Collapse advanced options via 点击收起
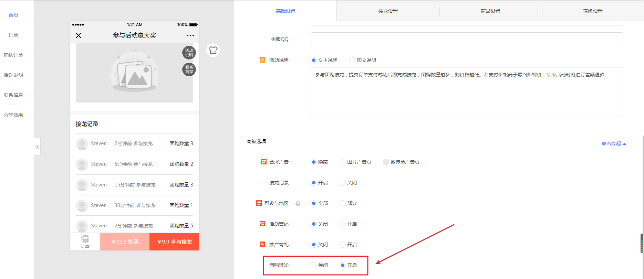The image size is (644, 279). (x=614, y=143)
